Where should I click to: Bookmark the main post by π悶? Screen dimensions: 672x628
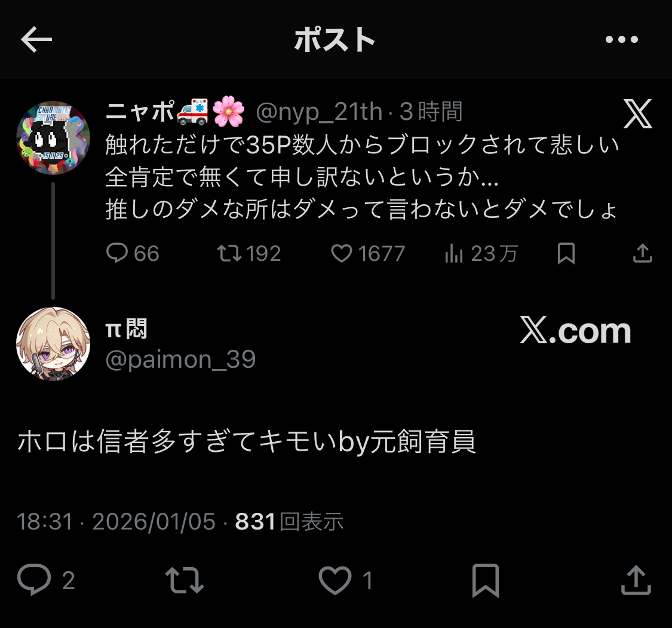point(485,580)
